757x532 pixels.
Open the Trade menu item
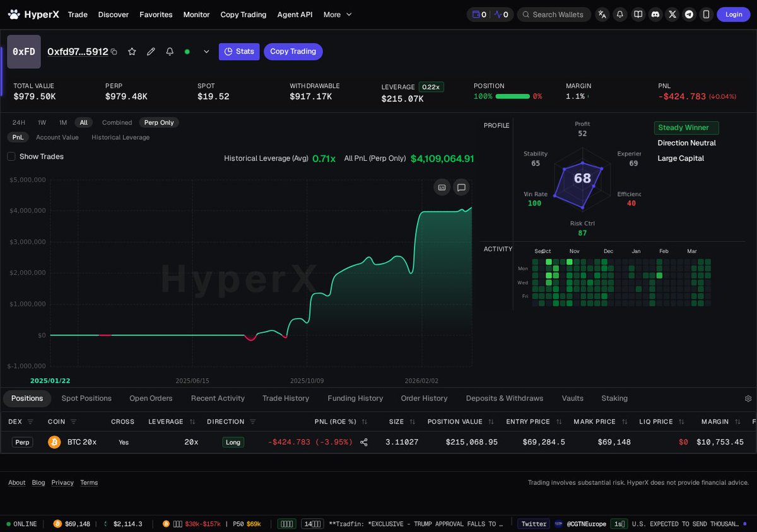click(x=78, y=14)
